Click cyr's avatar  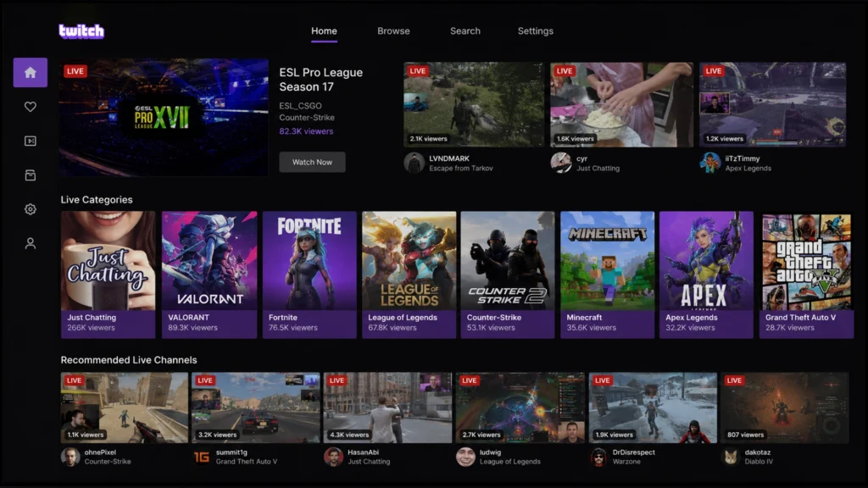[561, 164]
